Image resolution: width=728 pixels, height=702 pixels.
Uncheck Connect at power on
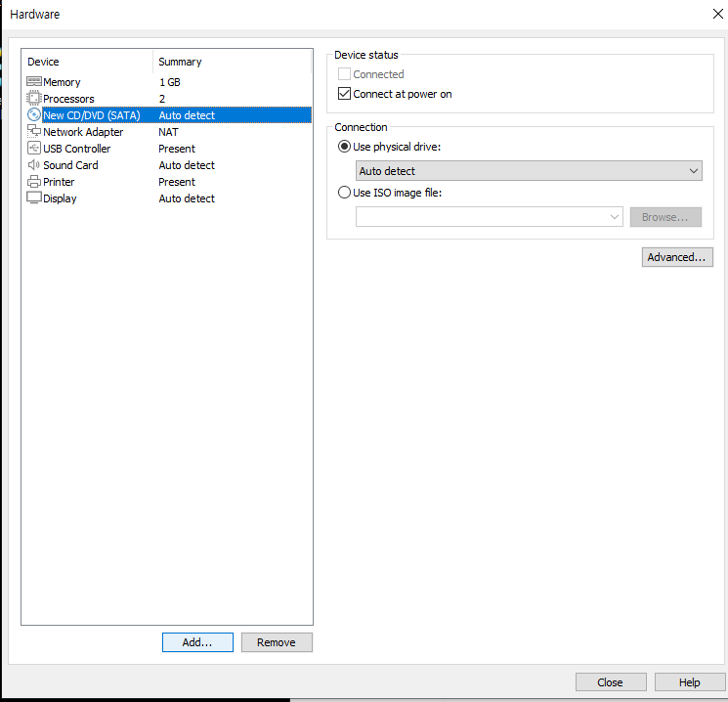pos(344,94)
